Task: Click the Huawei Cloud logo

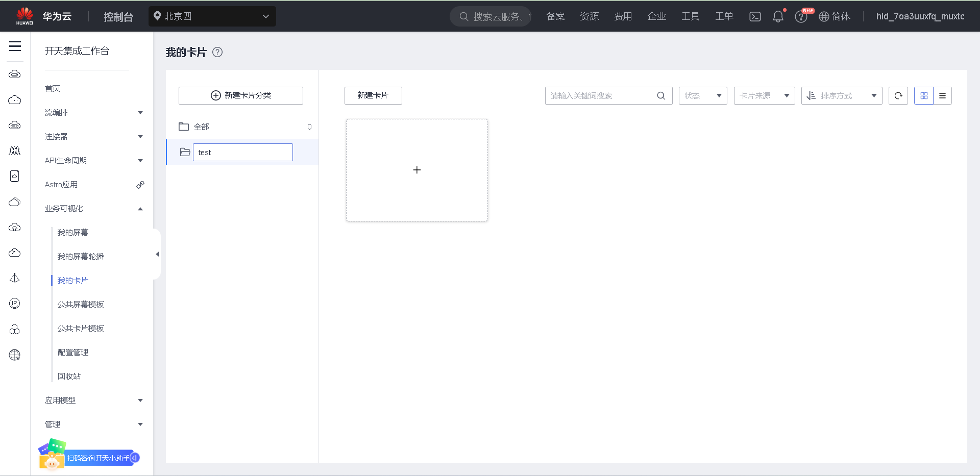Action: tap(43, 16)
